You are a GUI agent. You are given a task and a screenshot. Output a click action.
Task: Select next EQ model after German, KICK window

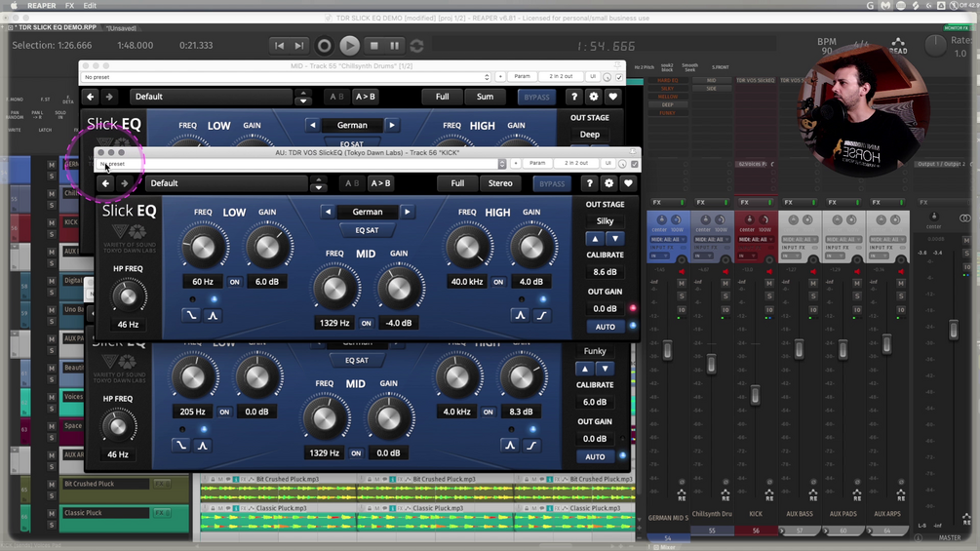(407, 212)
